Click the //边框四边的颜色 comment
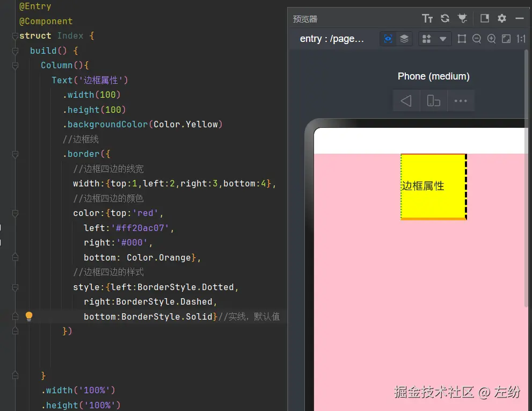This screenshot has height=411, width=532. pos(108,198)
